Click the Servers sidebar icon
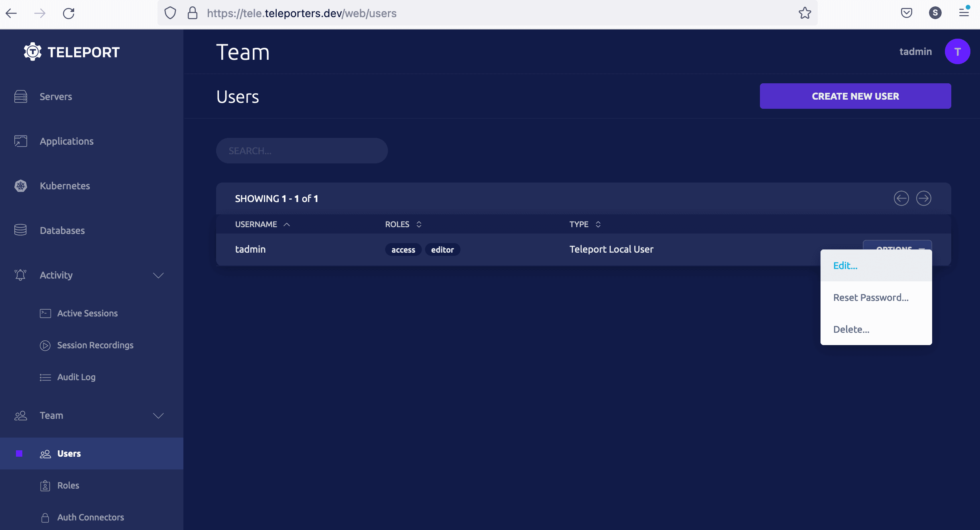 20,96
